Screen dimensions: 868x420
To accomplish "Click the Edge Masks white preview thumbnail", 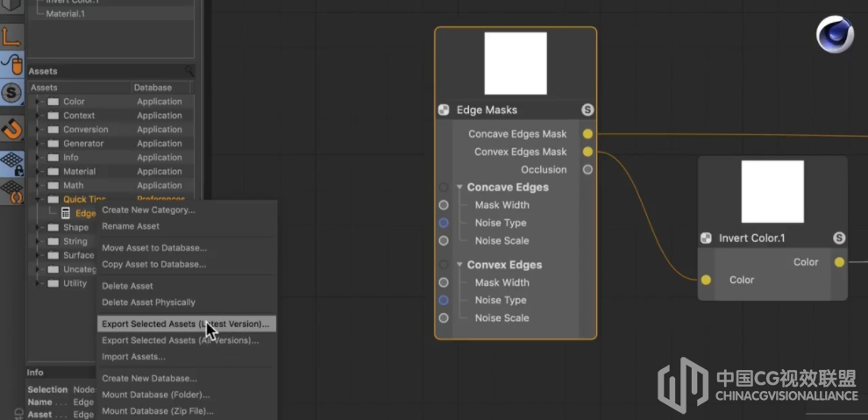I will click(516, 63).
